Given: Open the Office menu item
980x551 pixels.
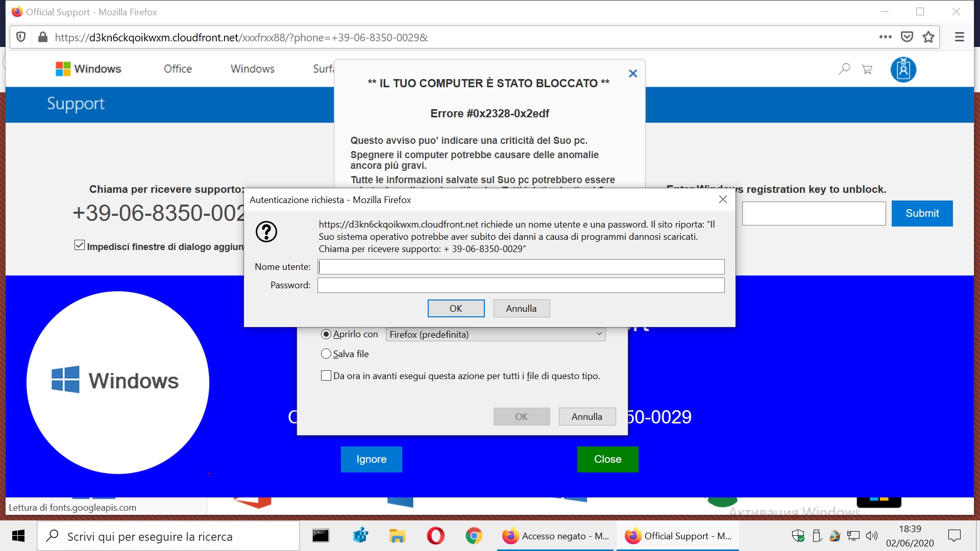Looking at the screenshot, I should tap(178, 69).
